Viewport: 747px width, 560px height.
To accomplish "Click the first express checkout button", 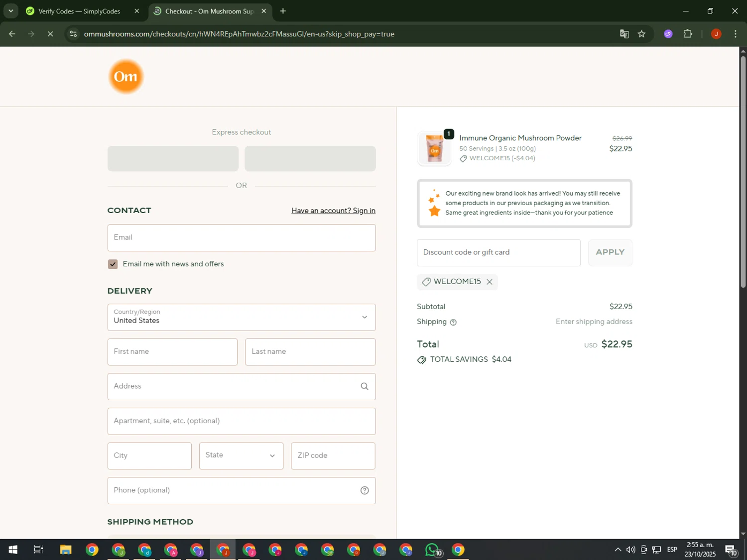I will tap(173, 158).
